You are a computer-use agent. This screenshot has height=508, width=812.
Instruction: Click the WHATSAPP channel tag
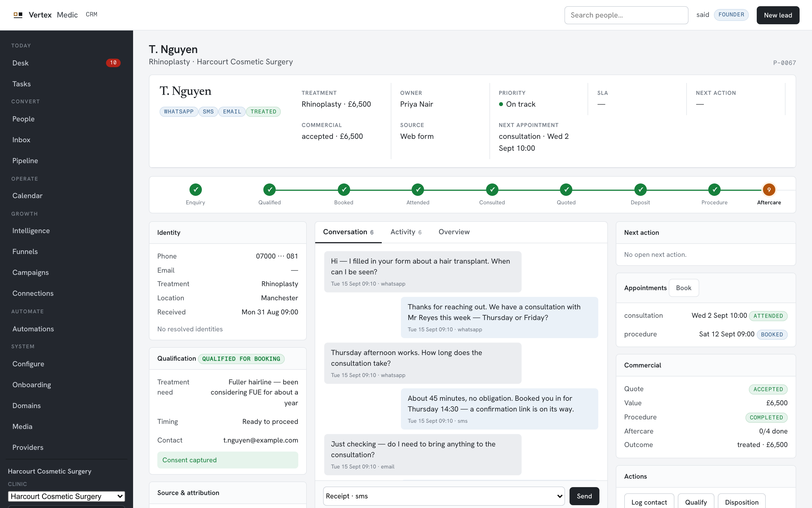(178, 111)
